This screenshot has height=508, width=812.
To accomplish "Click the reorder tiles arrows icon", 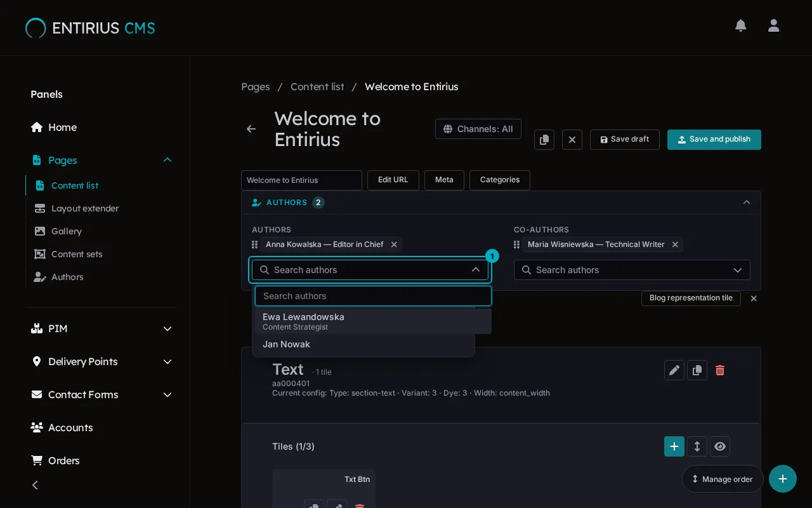I will (697, 446).
